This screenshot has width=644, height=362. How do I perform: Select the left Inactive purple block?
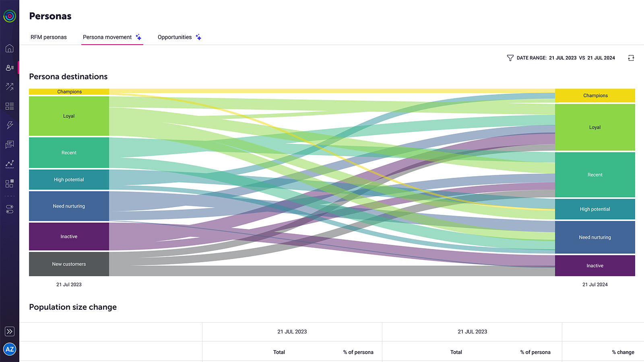tap(69, 237)
